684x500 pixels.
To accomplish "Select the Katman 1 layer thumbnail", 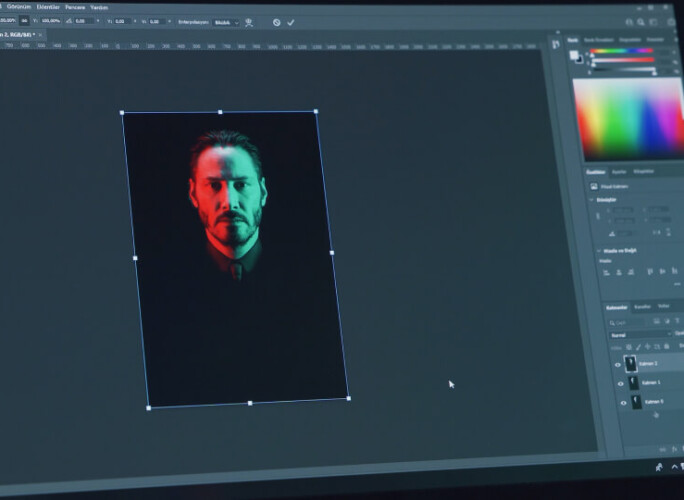I will coord(633,383).
